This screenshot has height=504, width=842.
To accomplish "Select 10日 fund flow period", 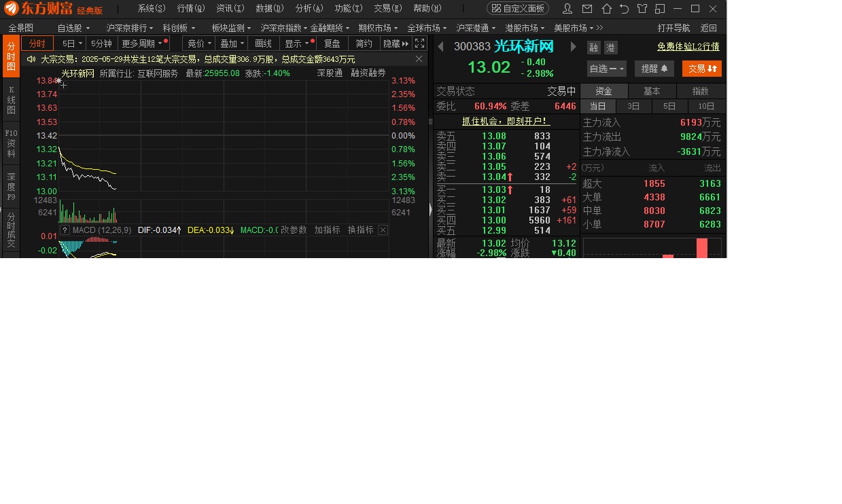I will [x=707, y=106].
